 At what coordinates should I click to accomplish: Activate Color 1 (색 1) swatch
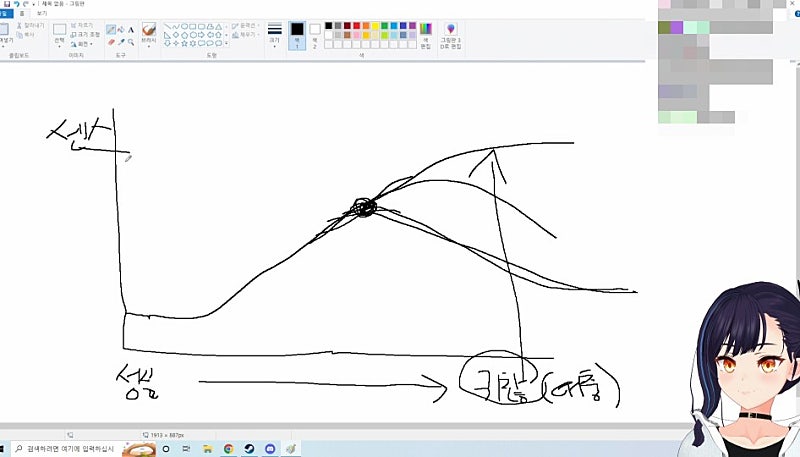[297, 34]
